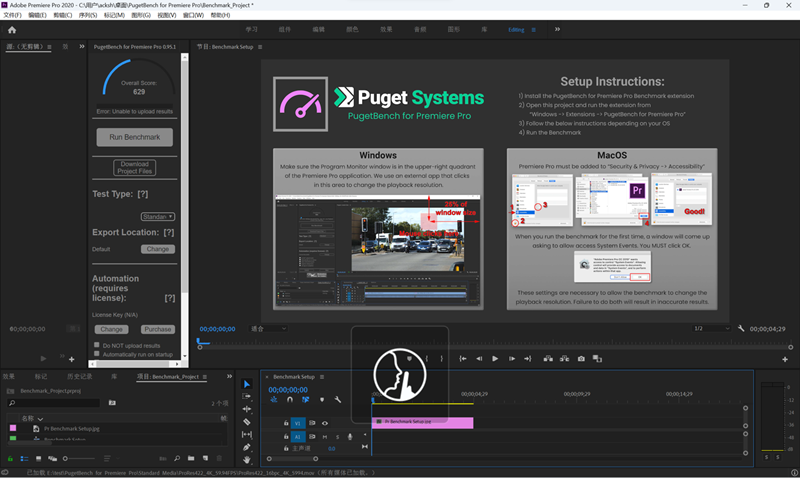Toggle lock on A1 track
Image resolution: width=800 pixels, height=478 pixels.
click(x=286, y=437)
